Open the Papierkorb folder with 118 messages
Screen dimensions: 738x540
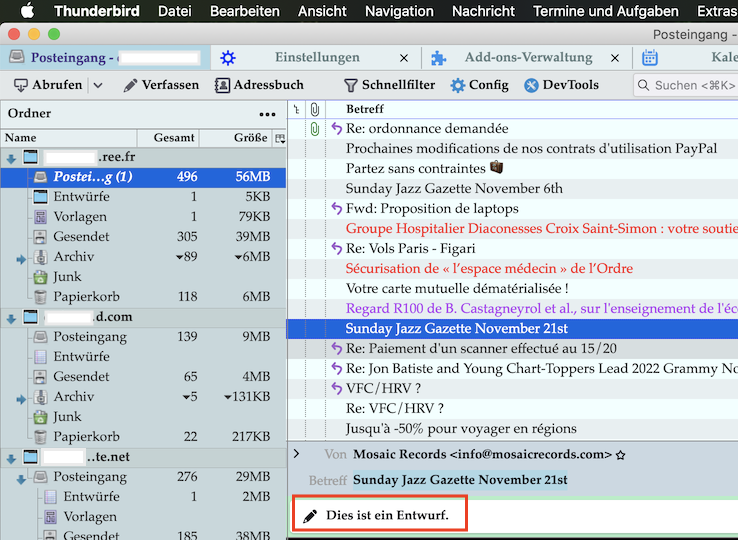[86, 297]
